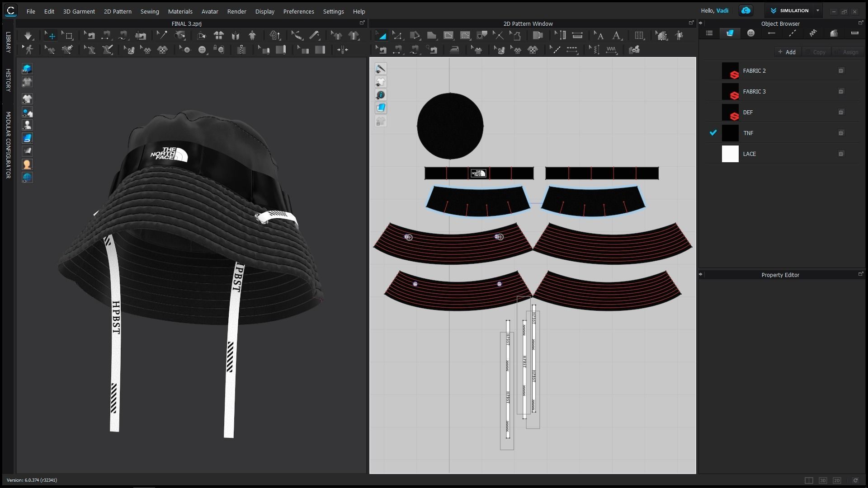Duplicate FABRIC 2 using its copy icon
This screenshot has height=488, width=868.
pyautogui.click(x=841, y=70)
